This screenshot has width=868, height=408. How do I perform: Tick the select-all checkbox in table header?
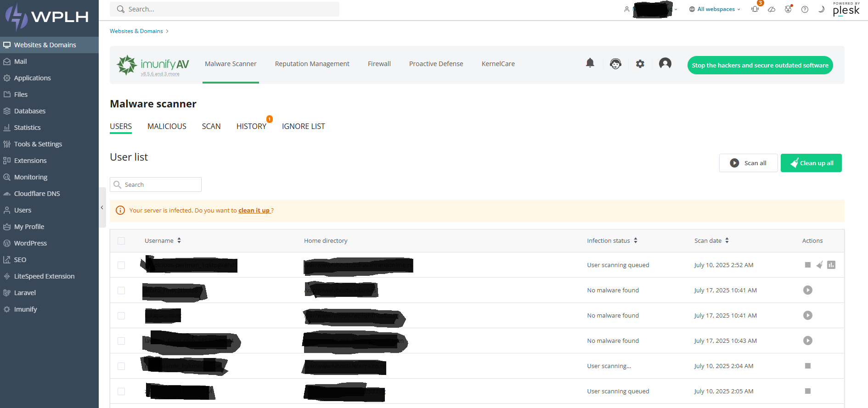coord(121,241)
